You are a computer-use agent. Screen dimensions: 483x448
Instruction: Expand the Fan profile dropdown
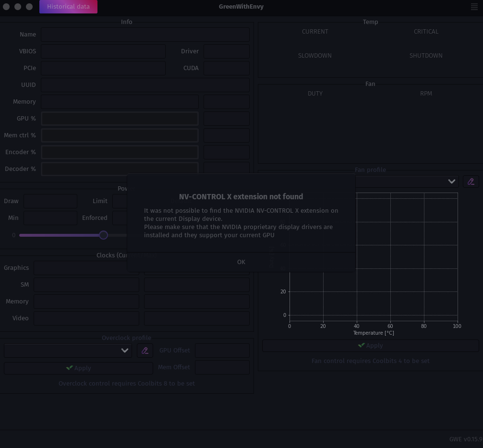pyautogui.click(x=407, y=182)
